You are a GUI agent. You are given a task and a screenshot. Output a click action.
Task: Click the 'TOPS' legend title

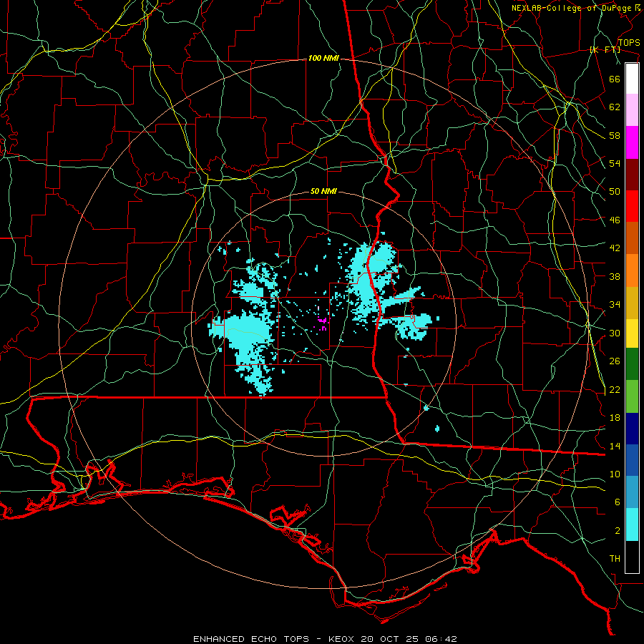tap(629, 43)
